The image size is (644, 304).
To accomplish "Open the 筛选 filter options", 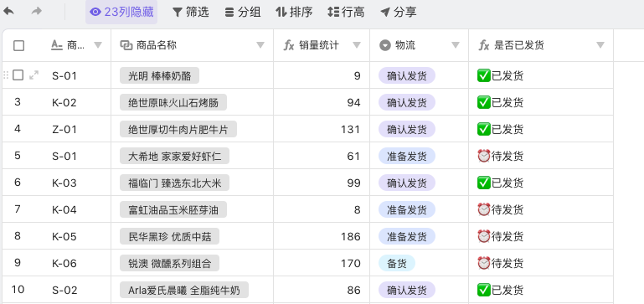I will 191,12.
